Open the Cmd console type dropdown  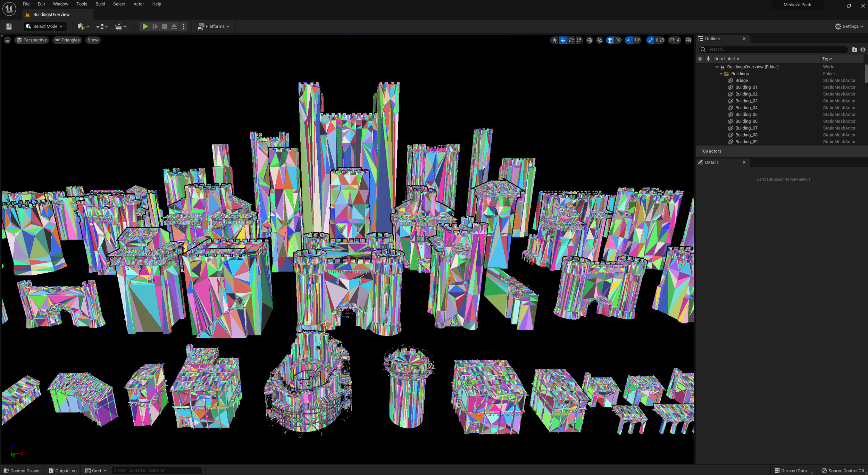[x=96, y=471]
